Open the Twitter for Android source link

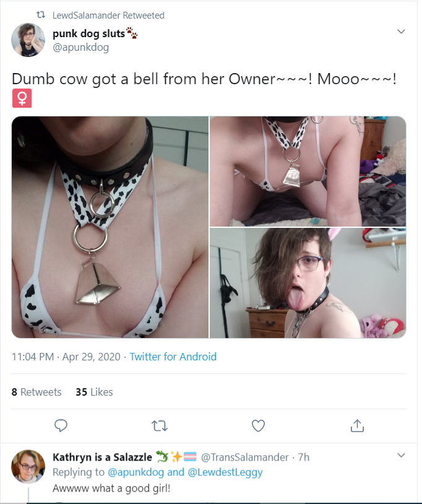[x=173, y=357]
